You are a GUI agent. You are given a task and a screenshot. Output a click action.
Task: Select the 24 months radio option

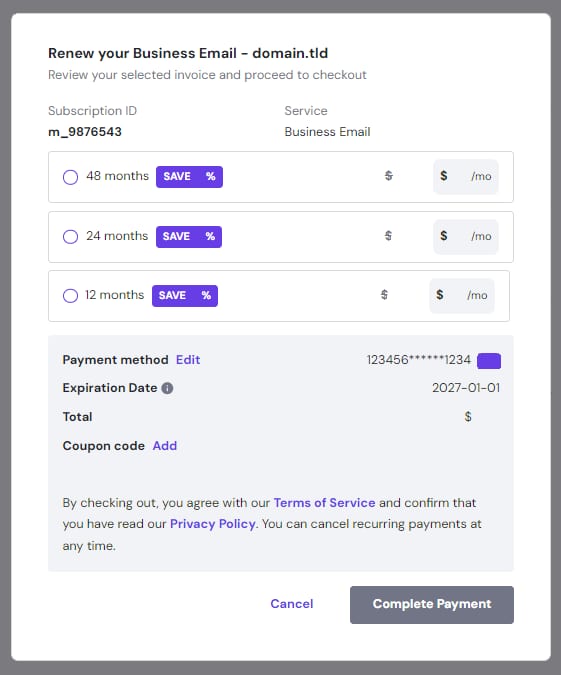[x=71, y=237]
